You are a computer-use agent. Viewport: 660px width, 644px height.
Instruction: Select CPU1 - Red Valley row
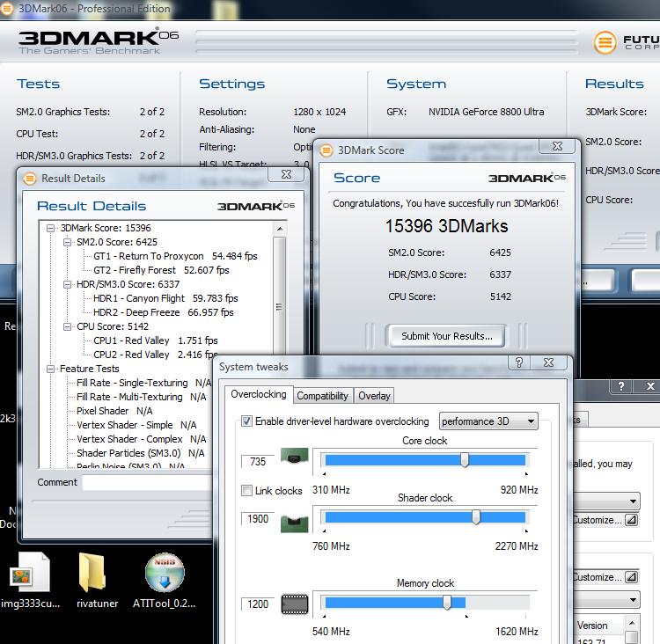click(x=155, y=340)
